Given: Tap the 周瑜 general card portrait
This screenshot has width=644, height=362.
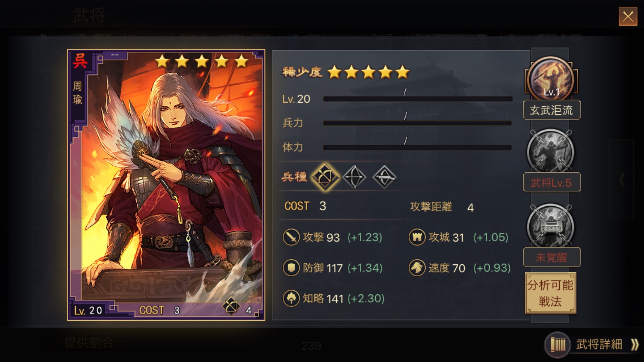Looking at the screenshot, I should click(x=166, y=185).
